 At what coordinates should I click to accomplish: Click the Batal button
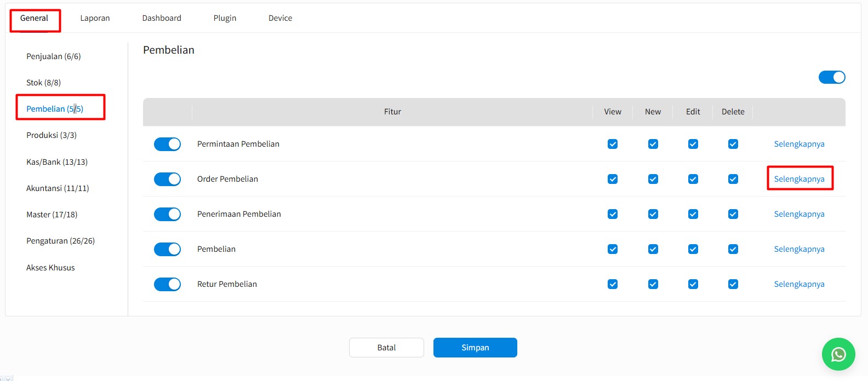[386, 348]
